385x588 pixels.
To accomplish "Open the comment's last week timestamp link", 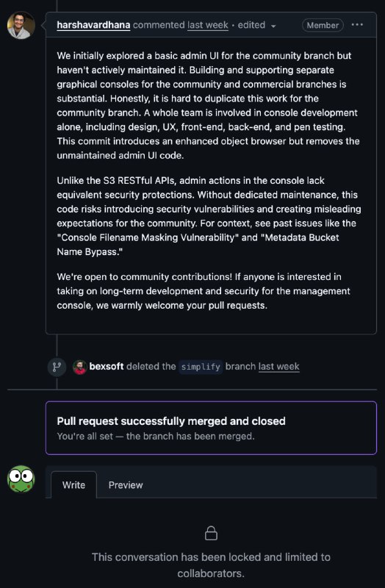I will (208, 25).
